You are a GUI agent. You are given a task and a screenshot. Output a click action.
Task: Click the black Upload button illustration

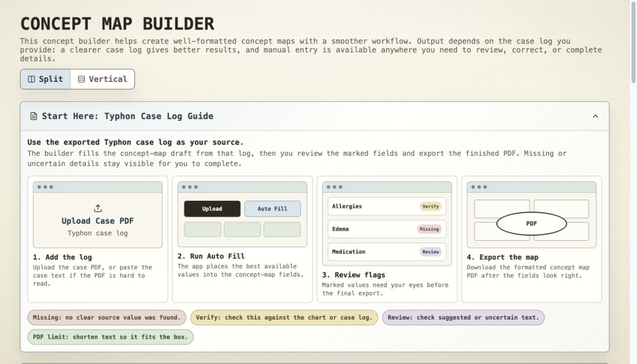[x=212, y=209]
